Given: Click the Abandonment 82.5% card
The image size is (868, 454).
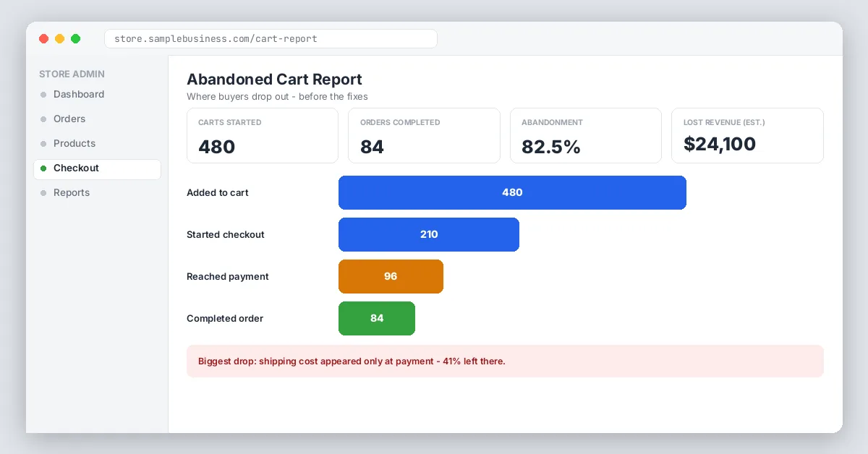Looking at the screenshot, I should click(x=586, y=136).
